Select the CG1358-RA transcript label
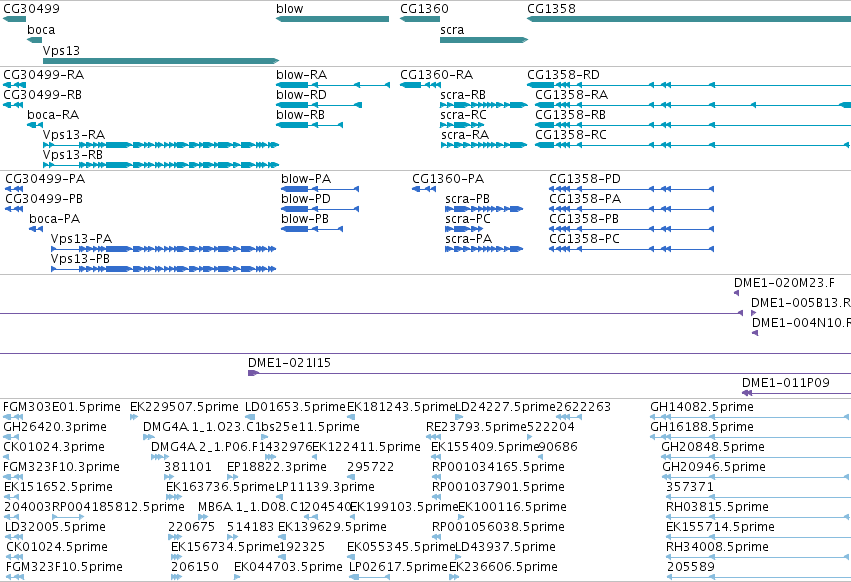Screen dimensions: 851x582 click(571, 94)
